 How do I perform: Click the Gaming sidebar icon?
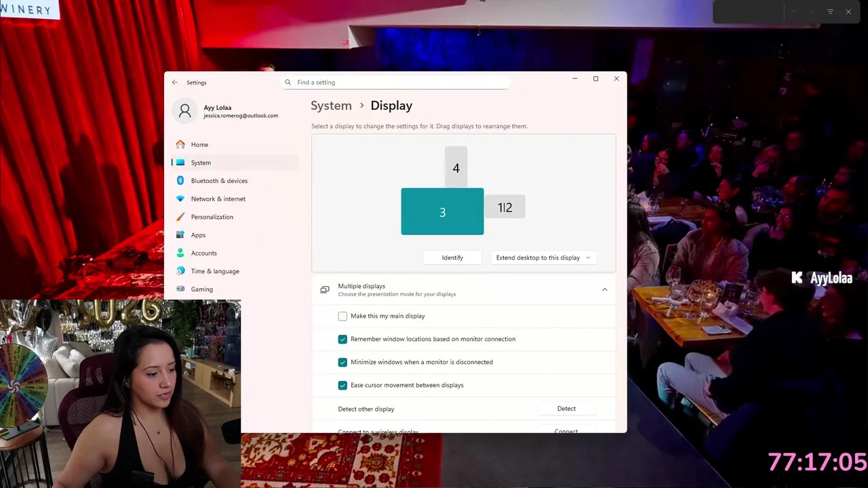(x=180, y=289)
